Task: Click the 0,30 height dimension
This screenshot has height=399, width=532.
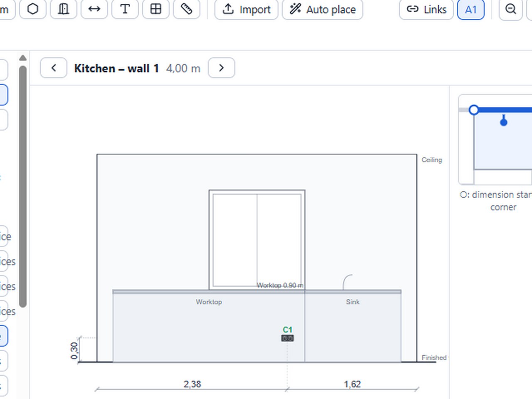Action: pyautogui.click(x=74, y=351)
